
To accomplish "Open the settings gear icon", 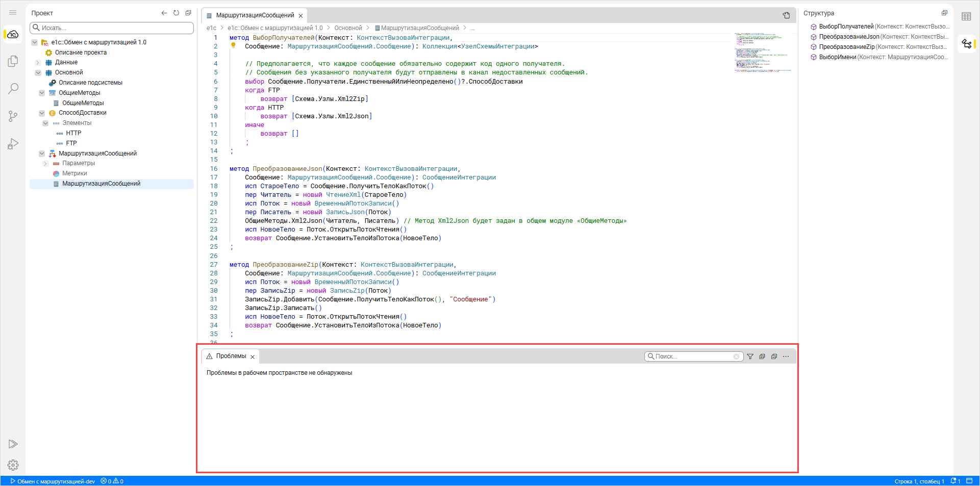I will (x=13, y=465).
